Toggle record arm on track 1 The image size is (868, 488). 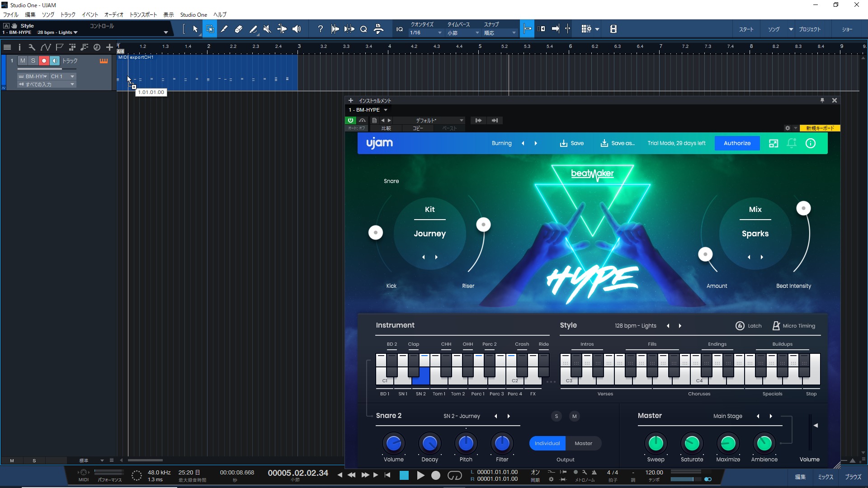pyautogui.click(x=44, y=61)
